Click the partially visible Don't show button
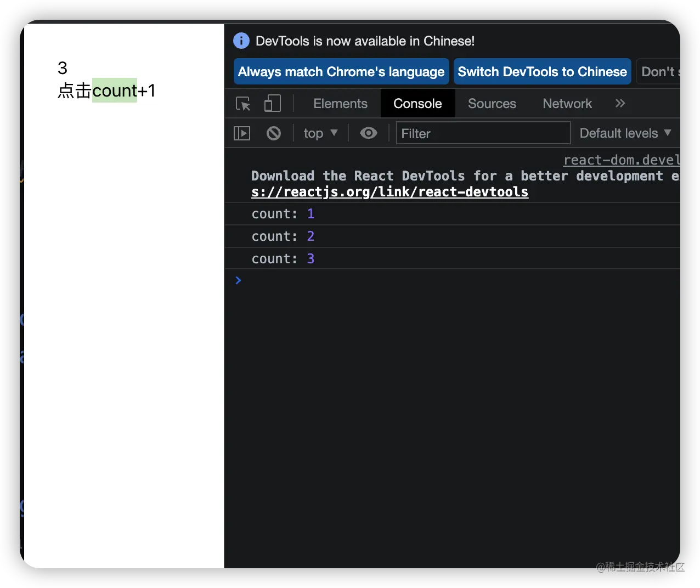The width and height of the screenshot is (700, 588). [x=659, y=72]
